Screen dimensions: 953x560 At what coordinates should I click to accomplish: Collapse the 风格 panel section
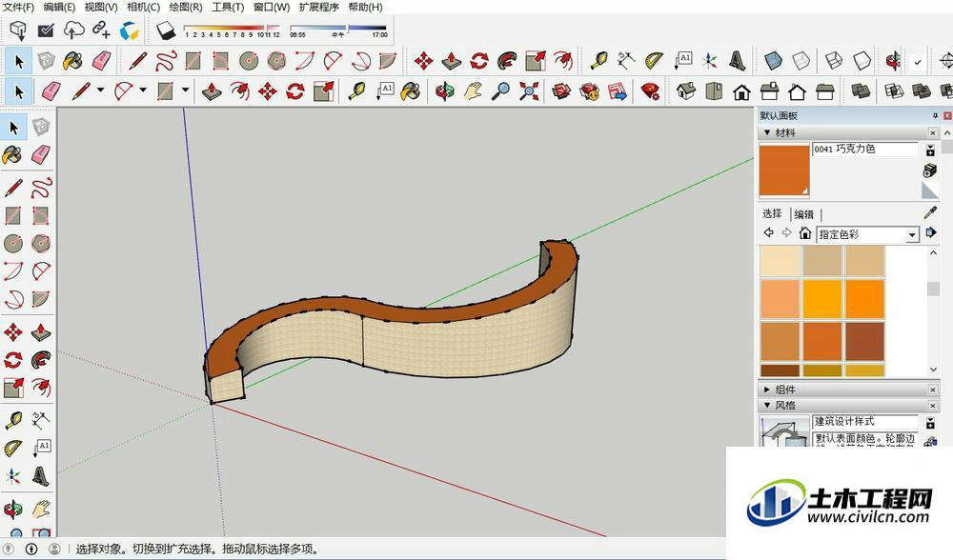(x=767, y=405)
